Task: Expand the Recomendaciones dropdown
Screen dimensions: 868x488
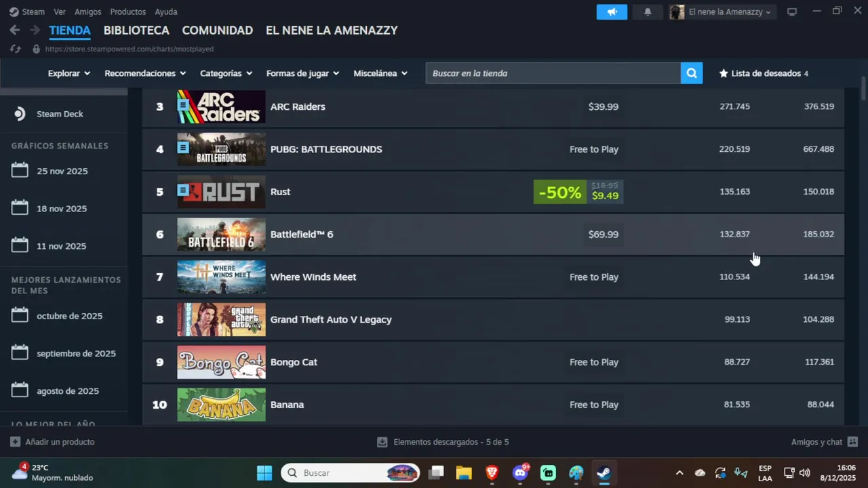Action: point(146,73)
